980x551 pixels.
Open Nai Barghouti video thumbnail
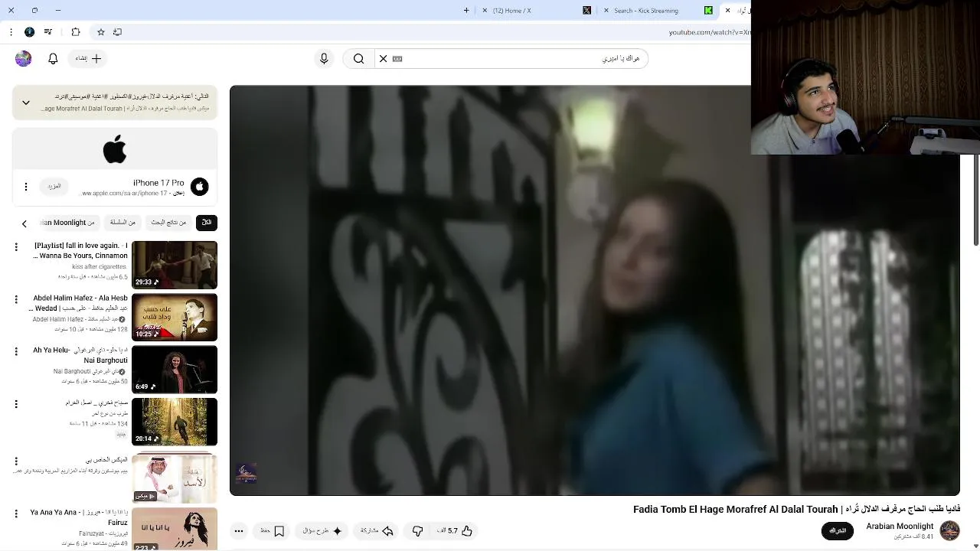tap(175, 370)
